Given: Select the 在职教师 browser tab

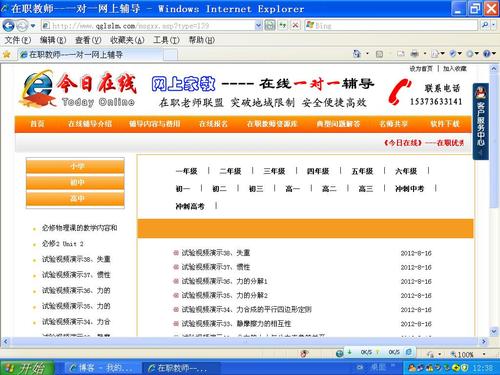Looking at the screenshot, I should (90, 55).
